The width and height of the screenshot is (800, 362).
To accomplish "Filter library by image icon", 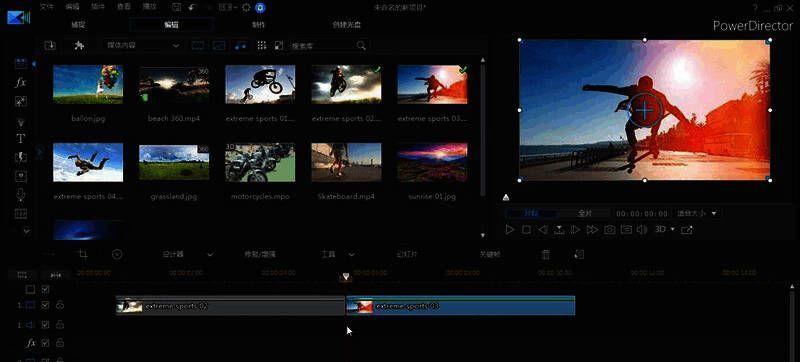I will click(219, 45).
